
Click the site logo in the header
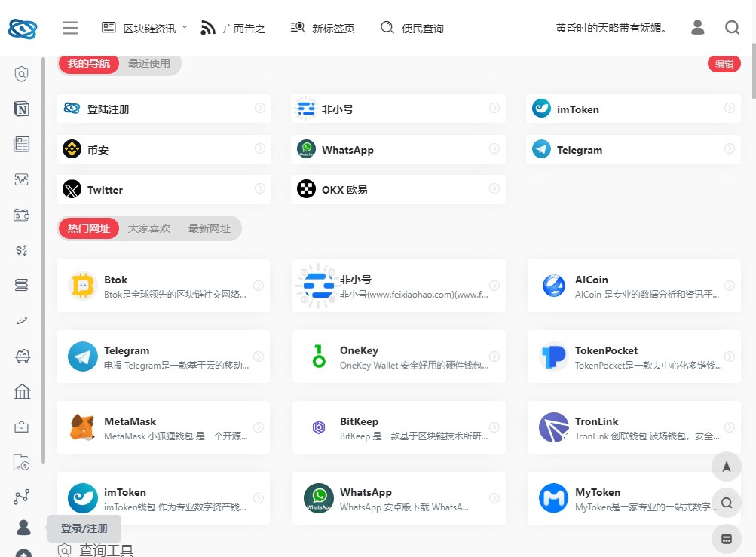coord(23,29)
